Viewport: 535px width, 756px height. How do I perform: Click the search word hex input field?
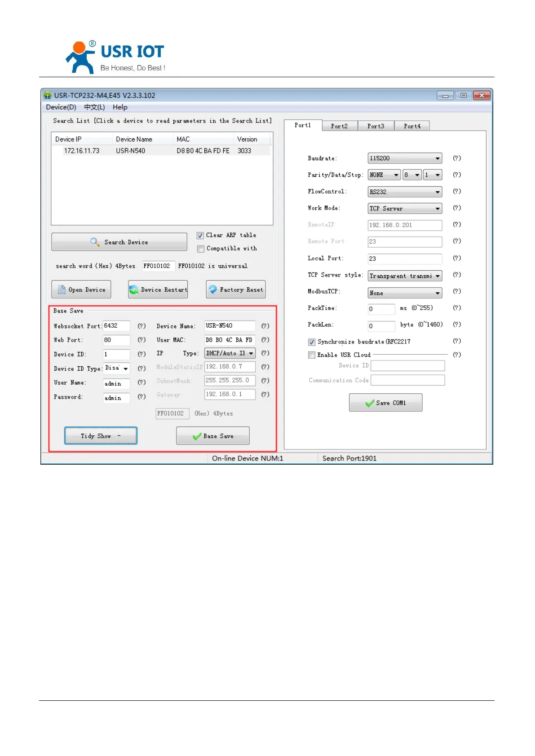click(x=158, y=266)
